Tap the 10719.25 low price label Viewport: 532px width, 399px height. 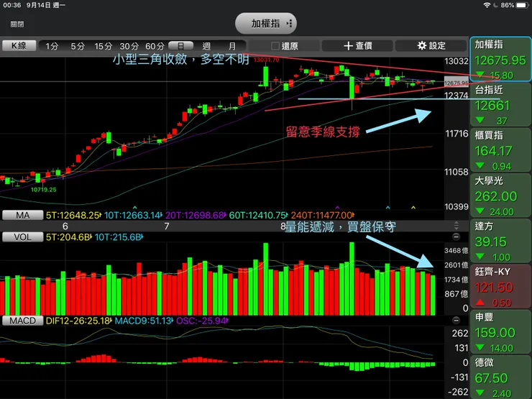[x=43, y=190]
